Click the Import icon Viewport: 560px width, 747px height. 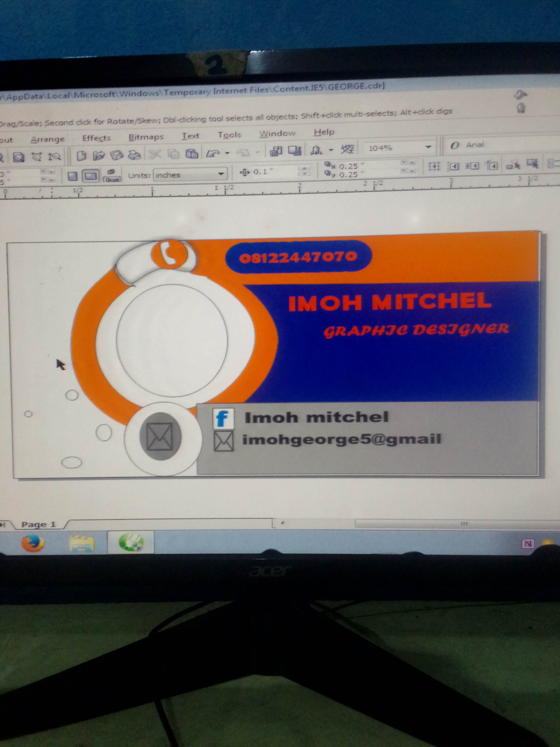pyautogui.click(x=276, y=151)
